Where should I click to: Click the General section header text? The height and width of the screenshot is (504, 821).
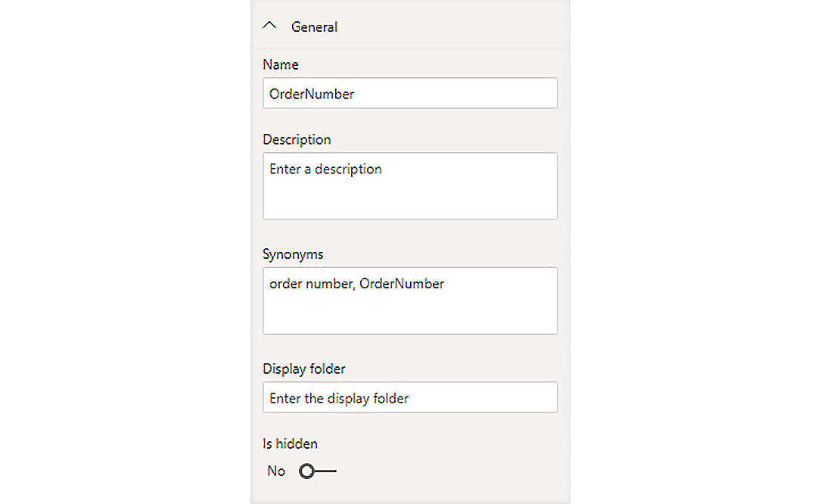pos(314,27)
